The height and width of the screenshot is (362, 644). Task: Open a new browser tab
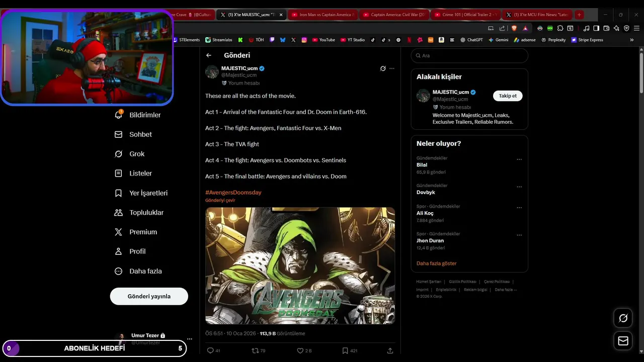point(579,15)
